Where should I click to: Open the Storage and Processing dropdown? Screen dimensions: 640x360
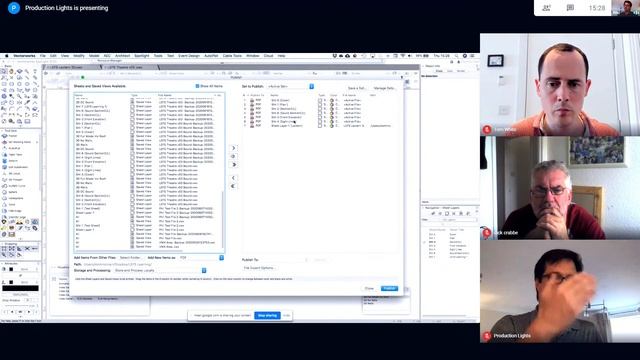[x=160, y=270]
